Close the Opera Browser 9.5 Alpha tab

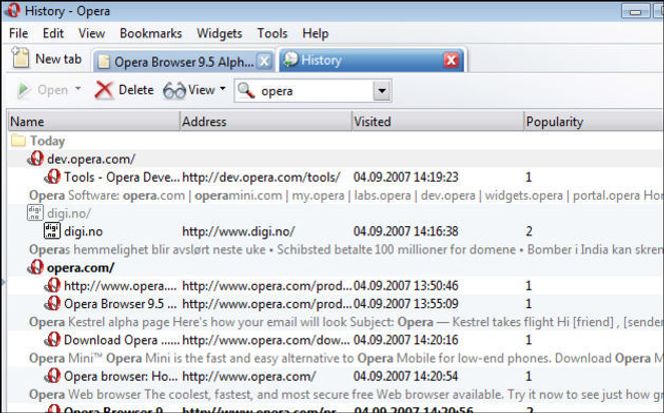pos(264,61)
